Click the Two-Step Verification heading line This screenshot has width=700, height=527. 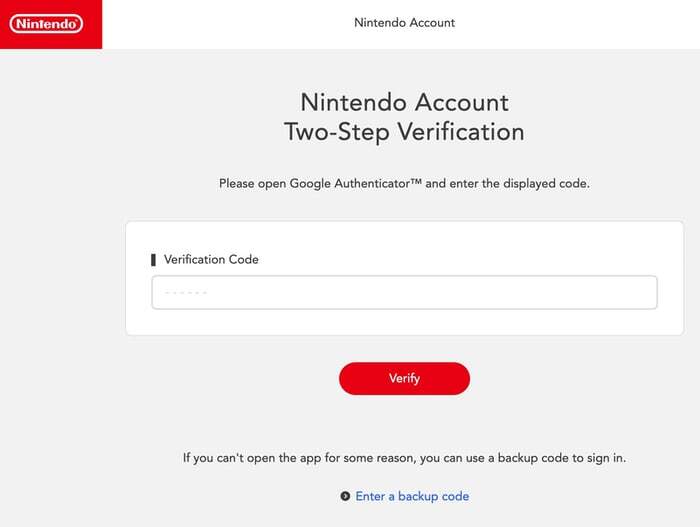[x=404, y=132]
